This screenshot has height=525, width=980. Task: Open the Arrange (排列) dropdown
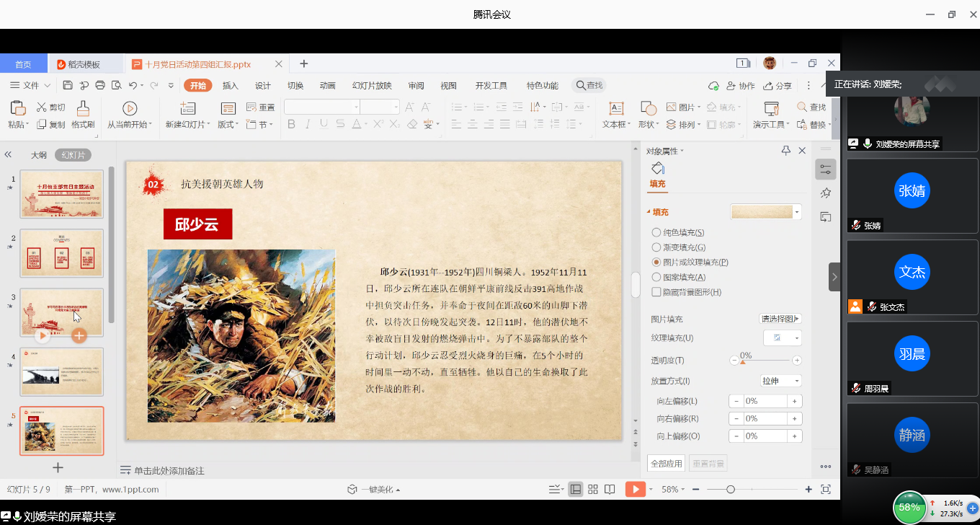pyautogui.click(x=683, y=125)
